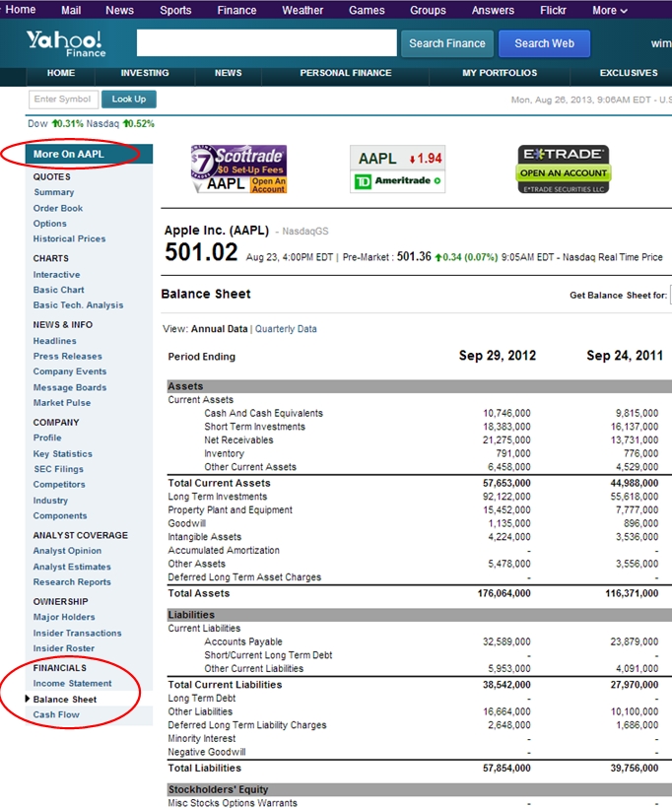Click the Enter Symbol field

63,99
